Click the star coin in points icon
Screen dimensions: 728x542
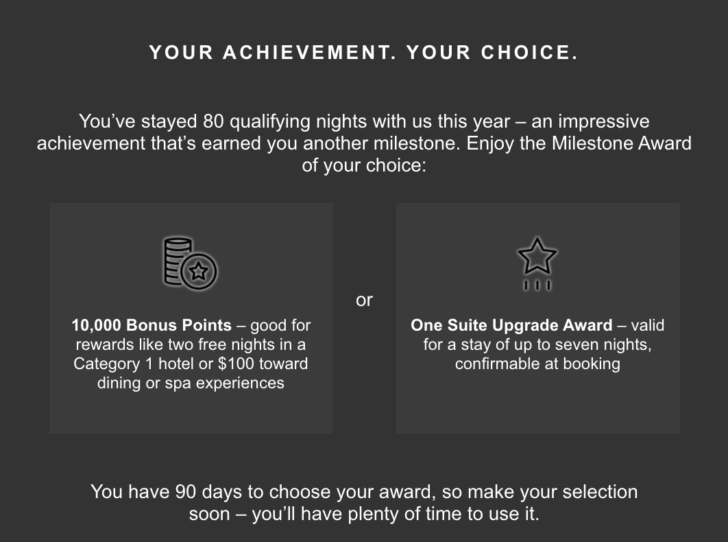coord(199,271)
